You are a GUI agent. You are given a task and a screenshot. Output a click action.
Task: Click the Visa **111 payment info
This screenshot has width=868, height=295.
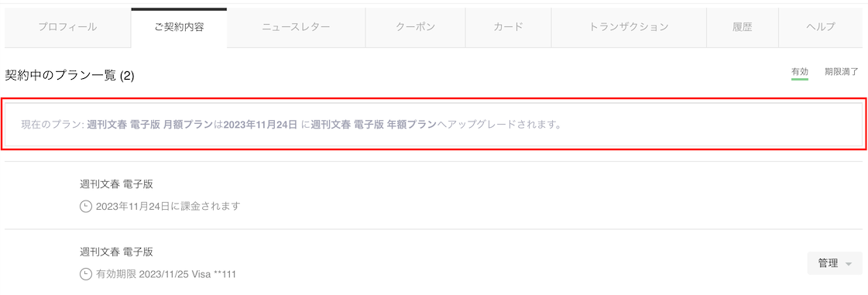214,274
